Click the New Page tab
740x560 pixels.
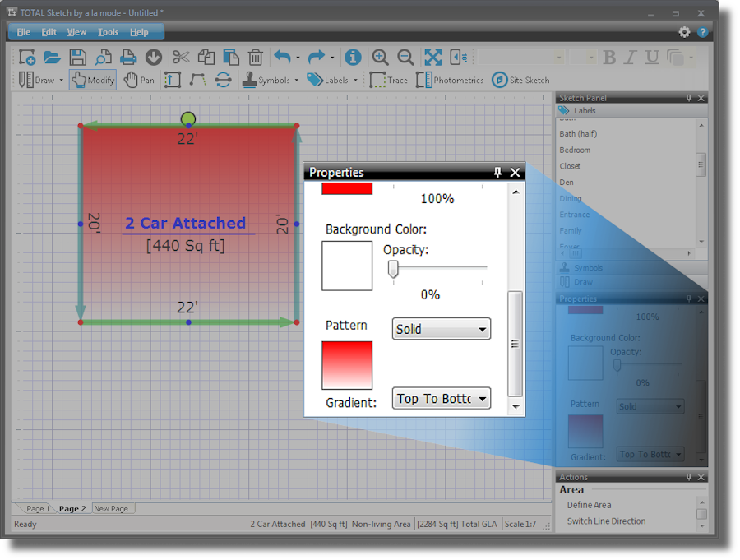111,508
